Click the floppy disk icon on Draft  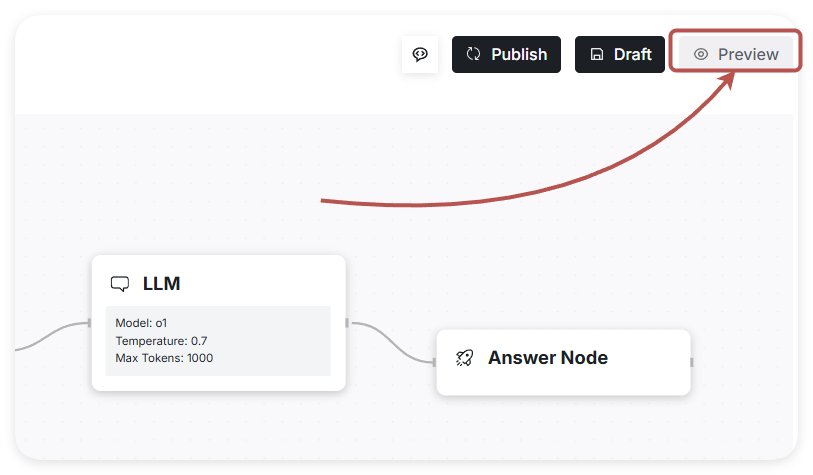tap(597, 54)
